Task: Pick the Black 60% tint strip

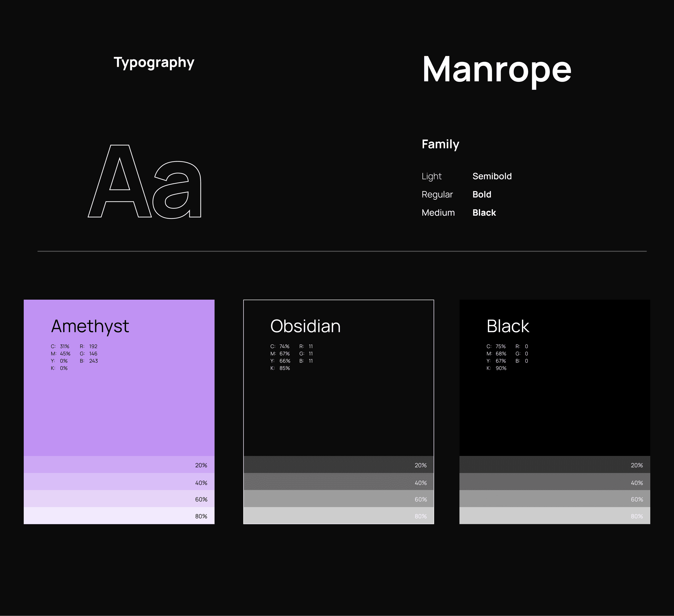Action: pyautogui.click(x=555, y=499)
